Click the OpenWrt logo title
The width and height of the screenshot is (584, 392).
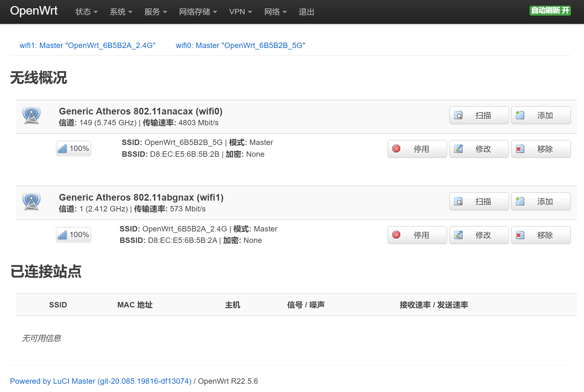pos(34,11)
